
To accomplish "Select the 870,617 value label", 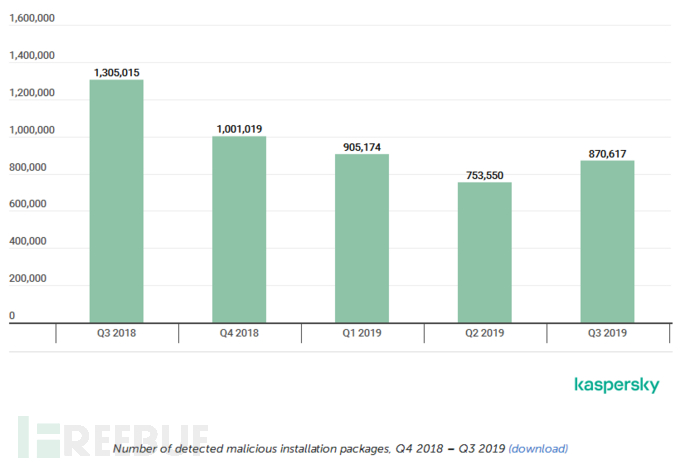I will pos(607,153).
